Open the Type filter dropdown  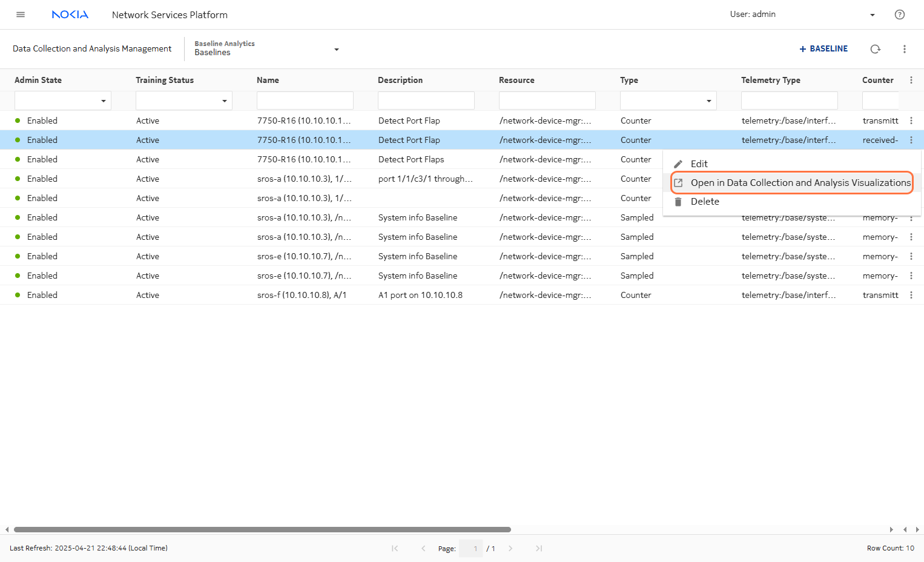tap(709, 101)
